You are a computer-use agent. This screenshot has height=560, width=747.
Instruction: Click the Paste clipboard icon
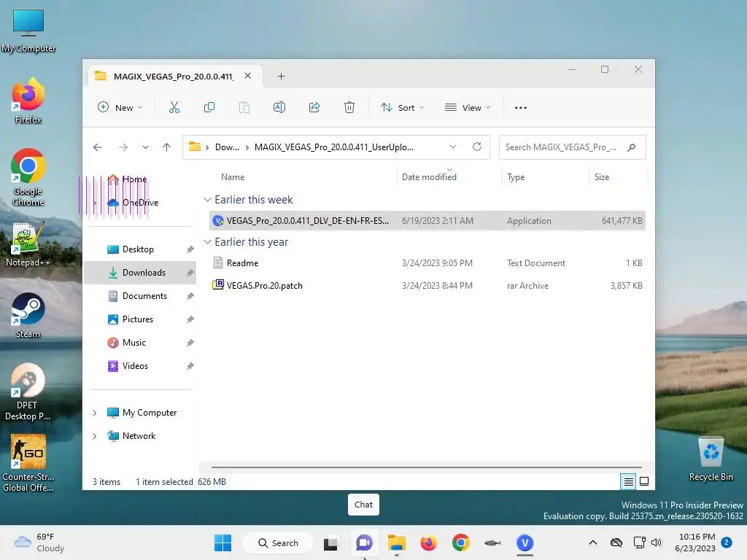coord(244,108)
